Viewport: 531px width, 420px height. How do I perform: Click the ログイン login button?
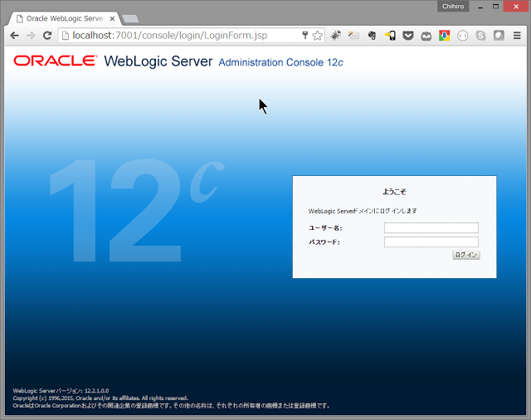(466, 255)
